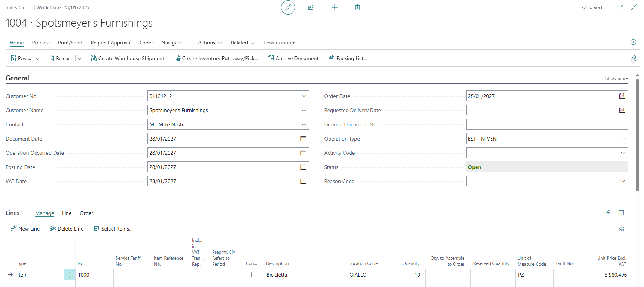Open the Share icon at top
The width and height of the screenshot is (644, 287).
311,7
